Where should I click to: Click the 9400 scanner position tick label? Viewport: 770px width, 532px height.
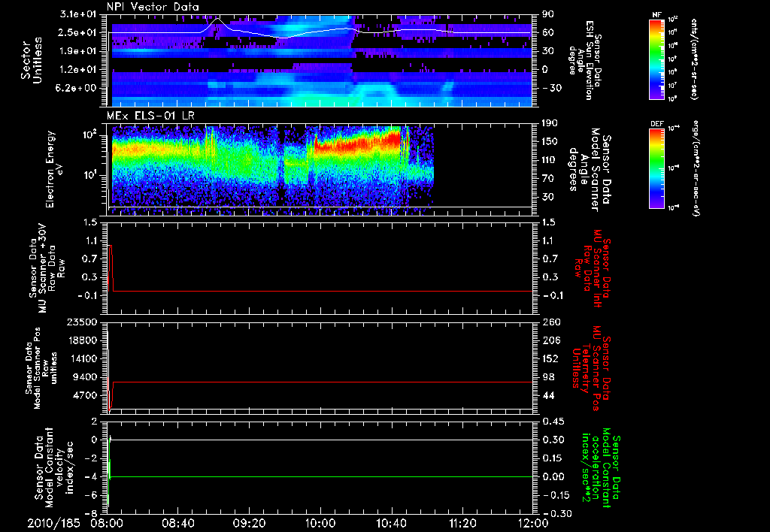84,377
